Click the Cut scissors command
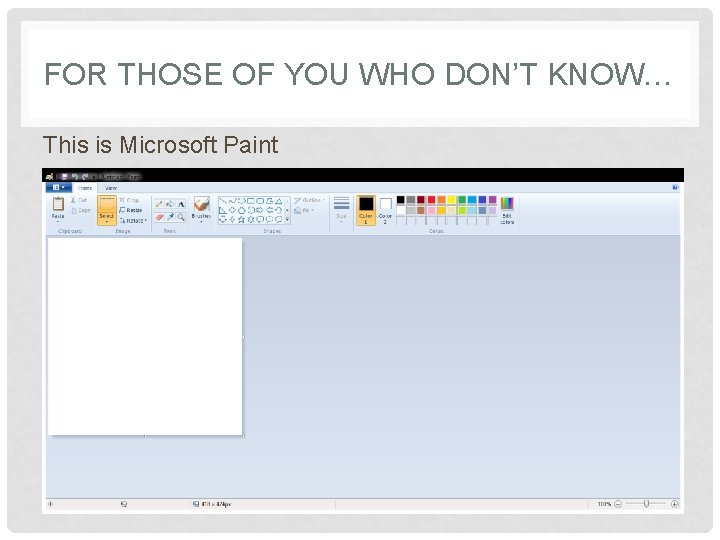720x540 pixels. click(79, 200)
